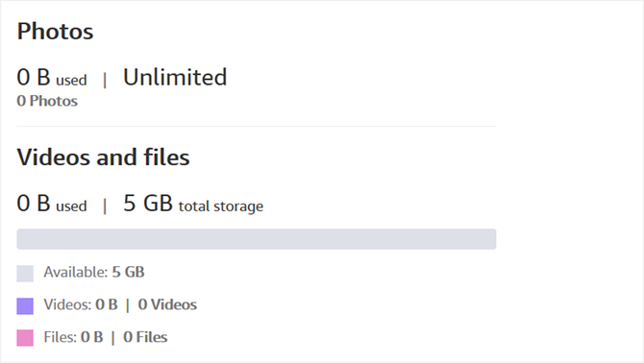Click the Files: 0 B label
Image resolution: width=644 pixels, height=363 pixels.
tap(73, 337)
